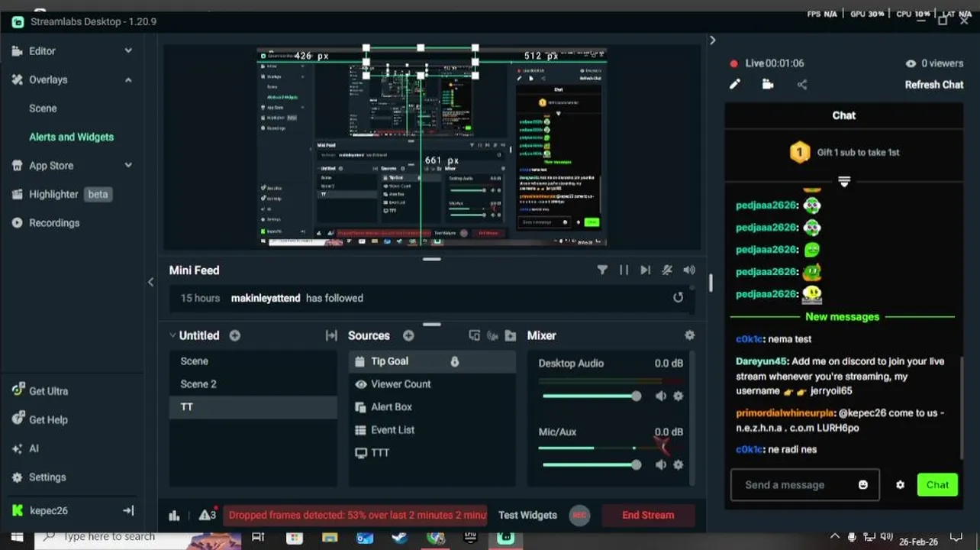
Task: Toggle lock on the Tip Goal source
Action: click(x=455, y=361)
